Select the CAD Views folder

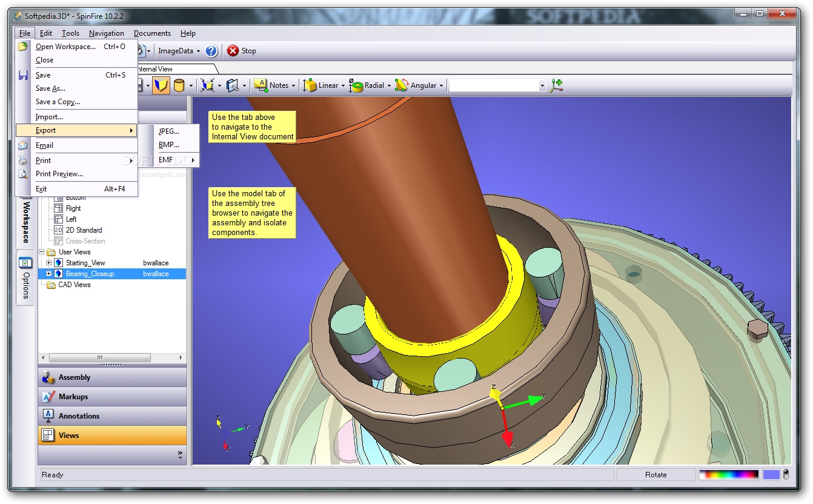(x=74, y=285)
